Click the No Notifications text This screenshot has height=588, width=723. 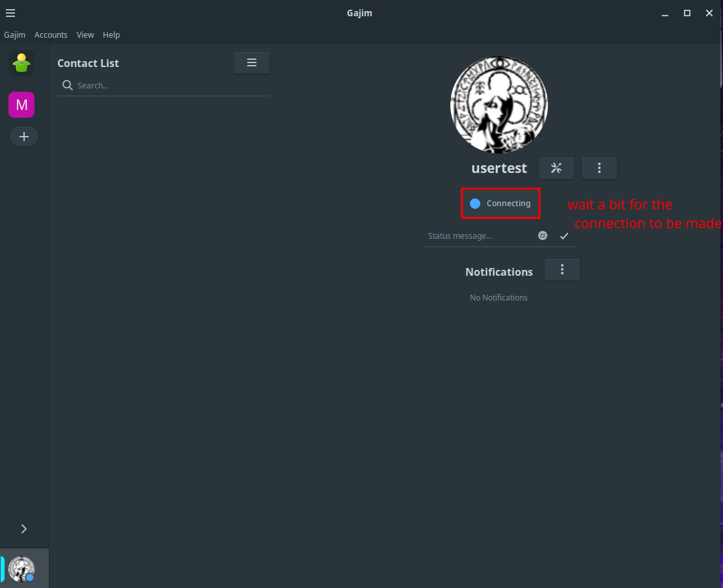click(x=498, y=298)
